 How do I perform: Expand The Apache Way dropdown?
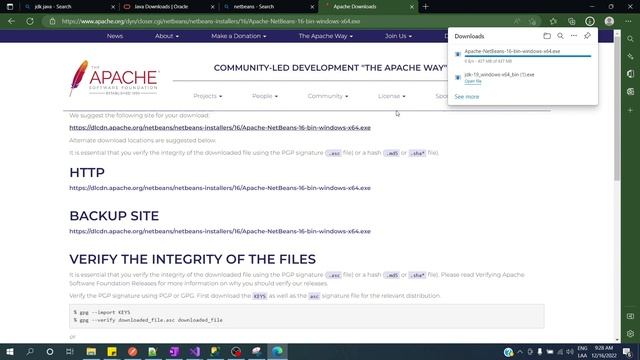[325, 36]
